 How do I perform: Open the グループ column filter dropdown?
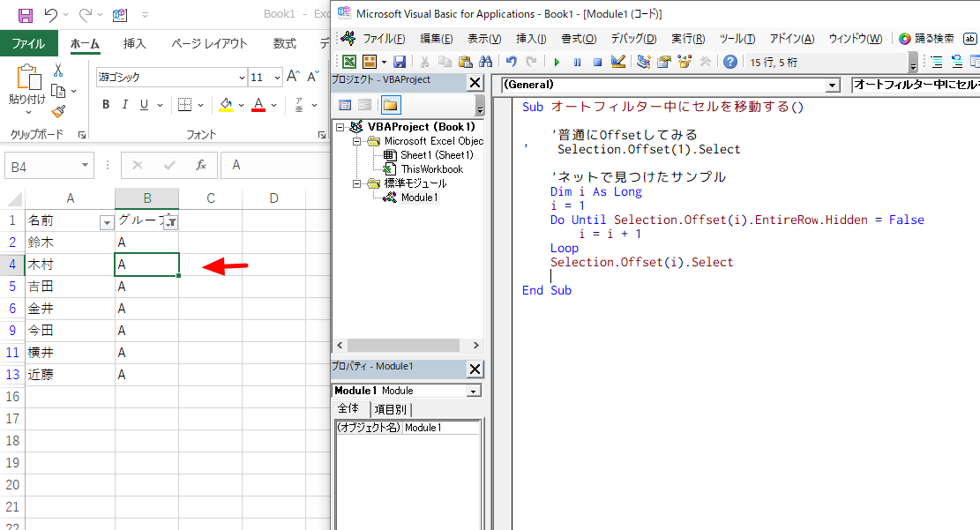170,222
